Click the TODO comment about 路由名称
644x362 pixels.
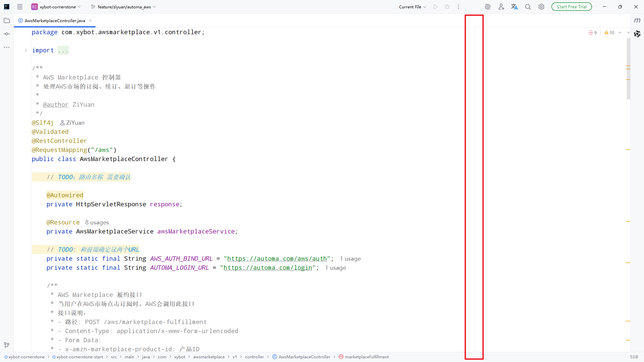[89, 177]
